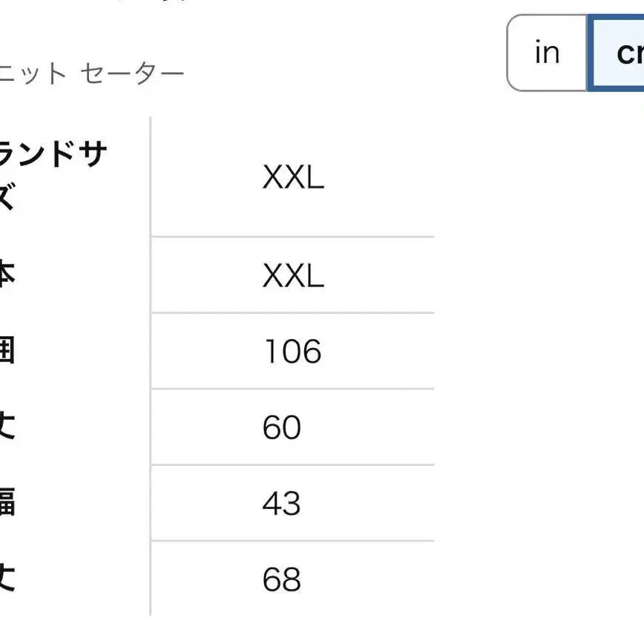
Task: Select the 106 measurement cell
Action: tap(292, 352)
